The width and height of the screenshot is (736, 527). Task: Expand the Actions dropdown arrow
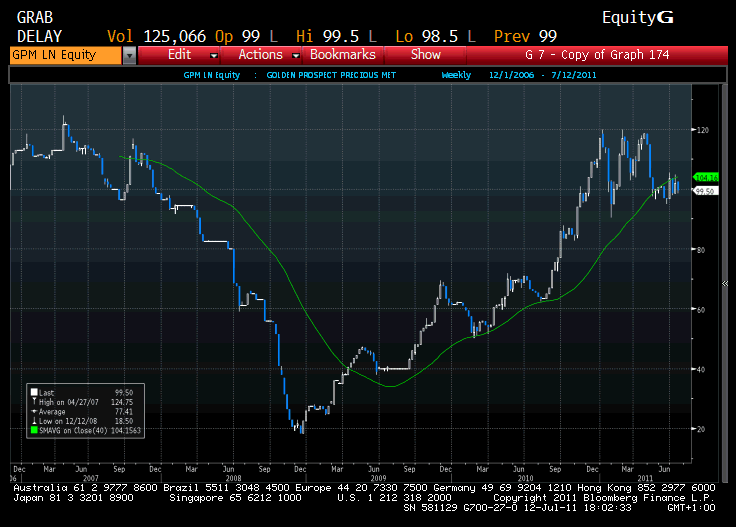[294, 55]
